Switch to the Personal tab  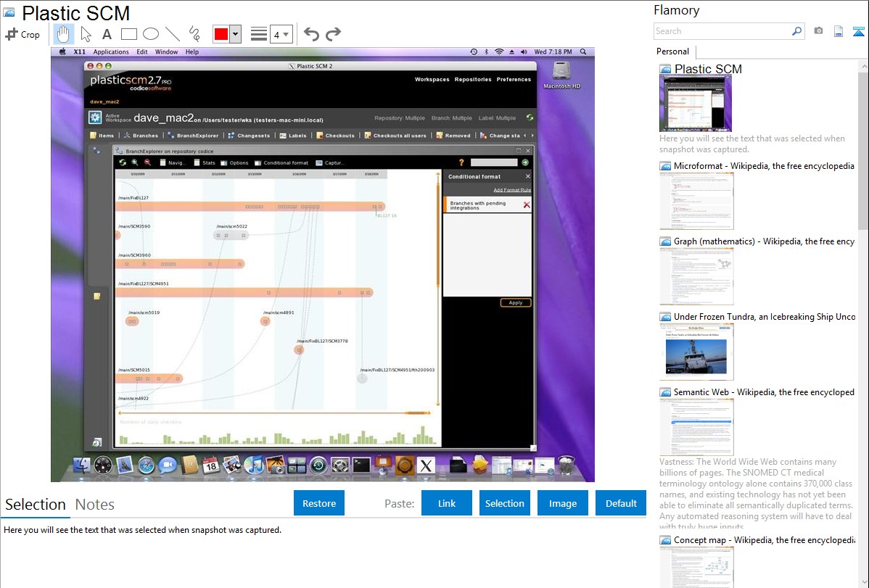[673, 51]
